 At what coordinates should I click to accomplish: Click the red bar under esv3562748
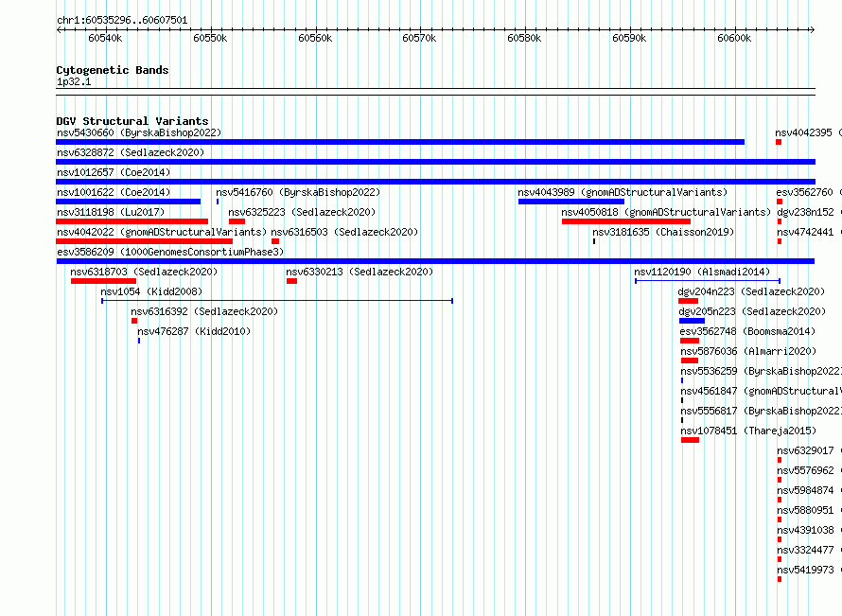[x=690, y=341]
